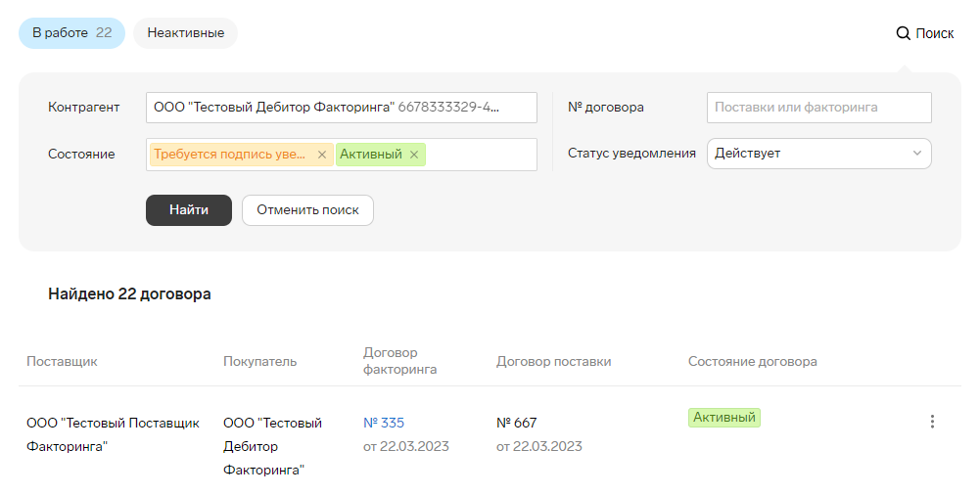
Task: Switch to the 'Неактивные' tab
Action: click(186, 33)
